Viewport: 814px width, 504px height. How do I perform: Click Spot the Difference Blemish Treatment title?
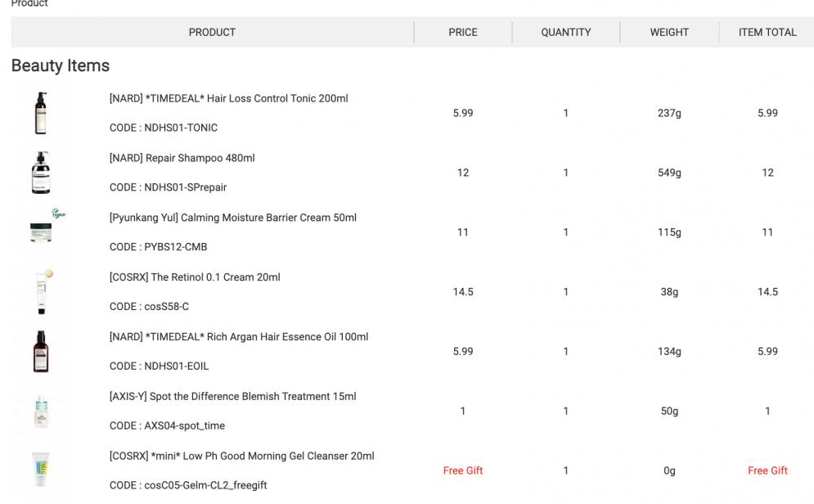pyautogui.click(x=232, y=397)
